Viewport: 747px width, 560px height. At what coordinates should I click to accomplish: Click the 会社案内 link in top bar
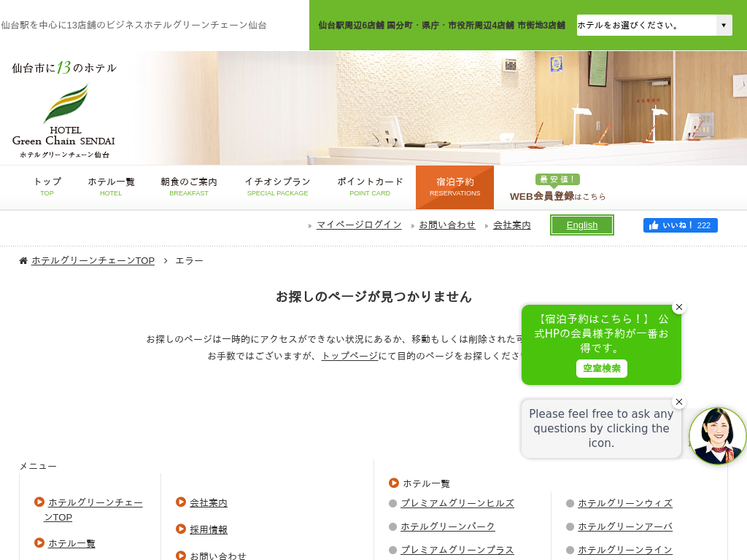tap(511, 225)
